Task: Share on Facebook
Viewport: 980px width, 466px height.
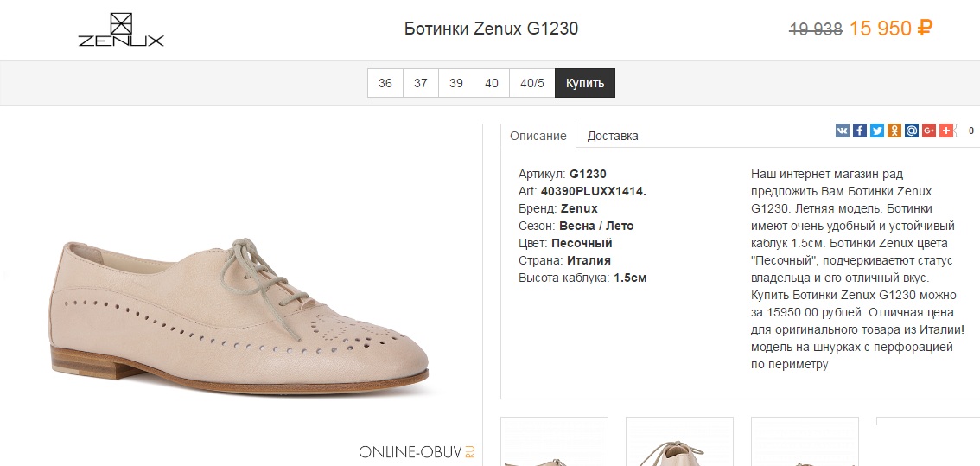Action: point(860,131)
